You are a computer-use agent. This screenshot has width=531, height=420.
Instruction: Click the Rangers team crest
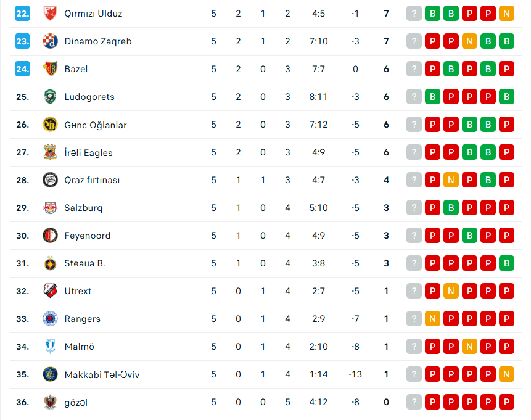[x=50, y=319]
